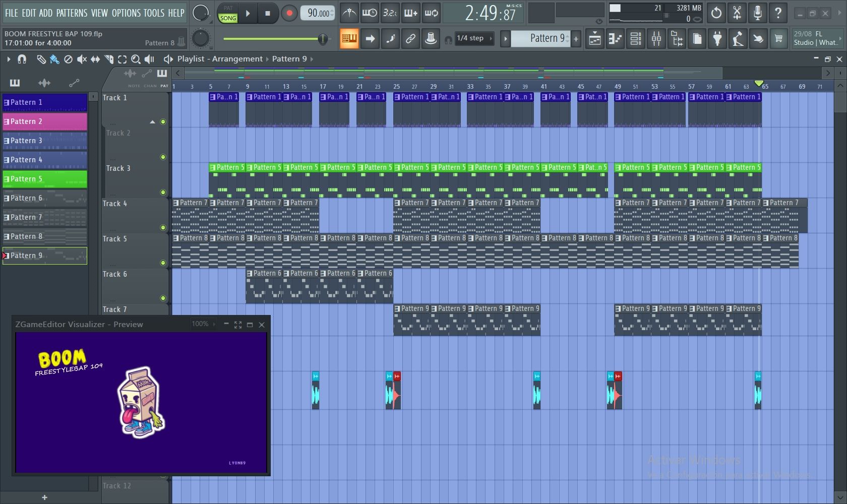This screenshot has width=847, height=504.
Task: Select the Zoom tool
Action: click(136, 59)
